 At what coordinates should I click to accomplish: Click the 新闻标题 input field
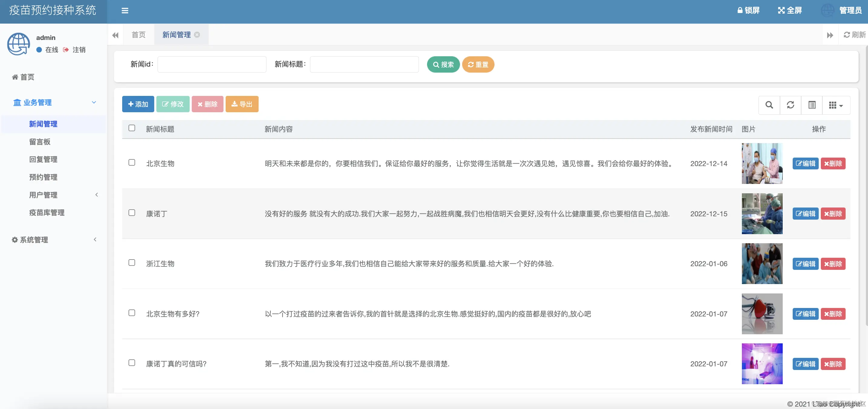[x=364, y=64]
